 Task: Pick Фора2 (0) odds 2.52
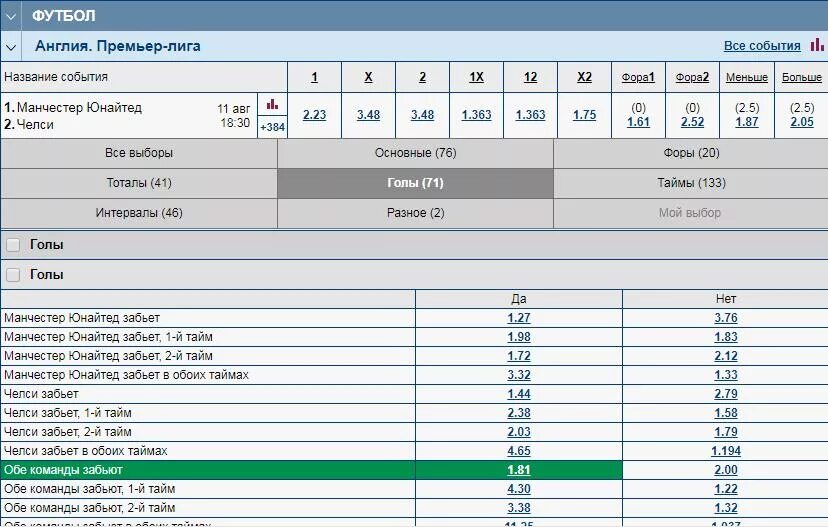click(x=692, y=122)
